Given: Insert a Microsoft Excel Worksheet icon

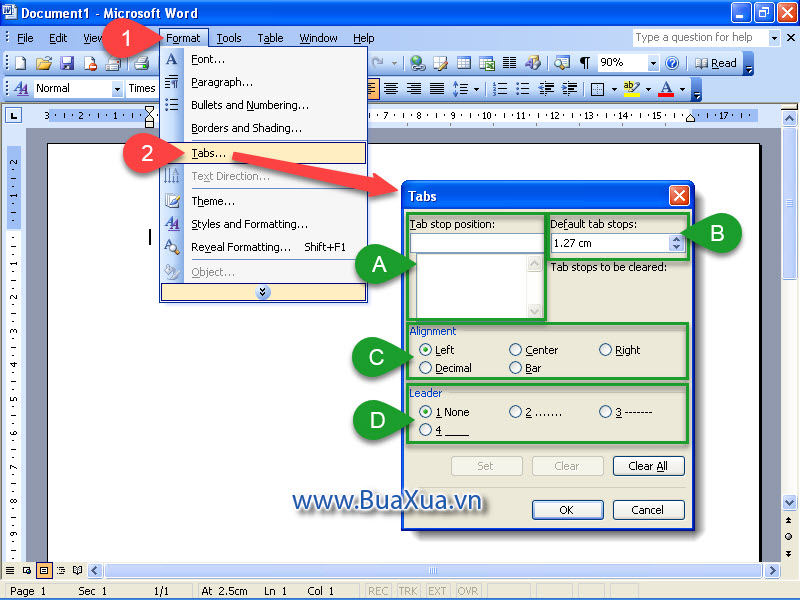Looking at the screenshot, I should coord(487,63).
